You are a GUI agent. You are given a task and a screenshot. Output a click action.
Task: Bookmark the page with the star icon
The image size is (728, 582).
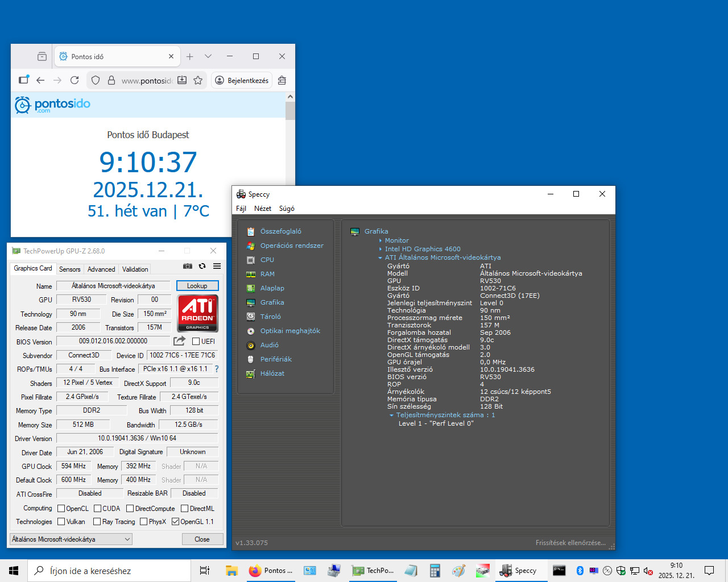(x=198, y=80)
